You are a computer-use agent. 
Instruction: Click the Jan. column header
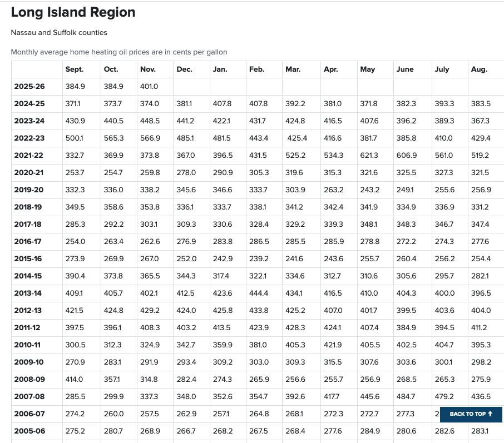pos(220,69)
